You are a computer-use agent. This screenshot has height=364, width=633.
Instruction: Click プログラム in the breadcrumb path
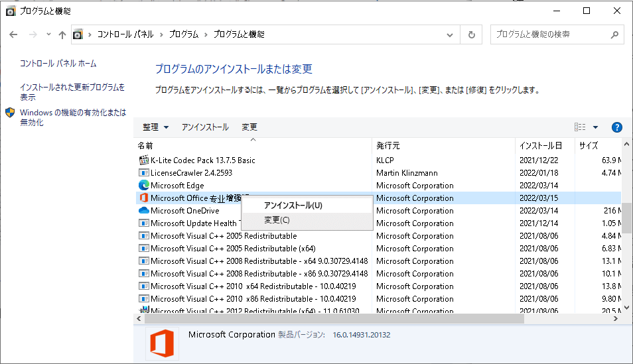184,34
